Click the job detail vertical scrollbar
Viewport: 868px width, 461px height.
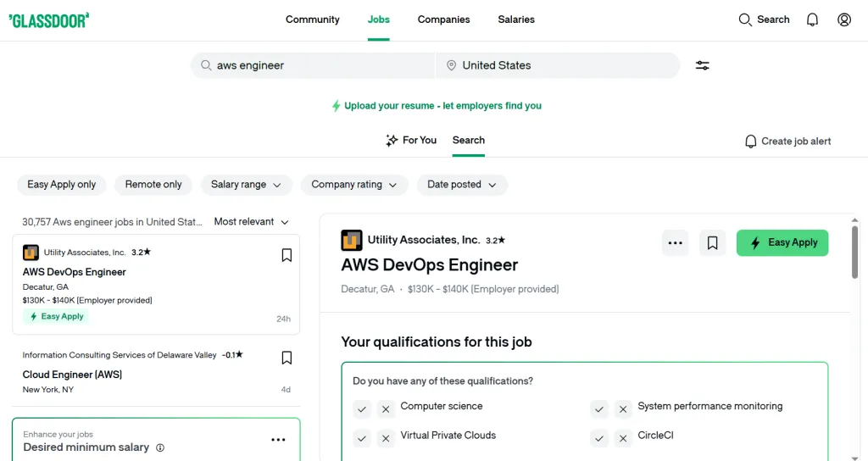tap(854, 252)
